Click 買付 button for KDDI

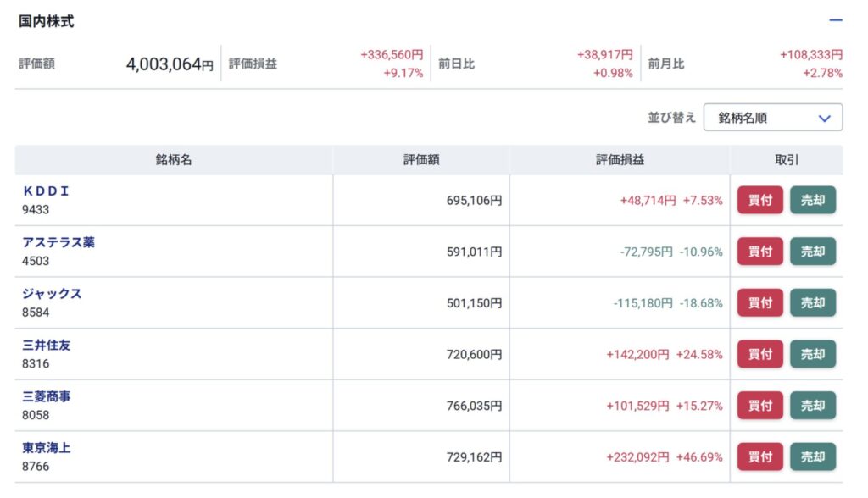pos(760,200)
